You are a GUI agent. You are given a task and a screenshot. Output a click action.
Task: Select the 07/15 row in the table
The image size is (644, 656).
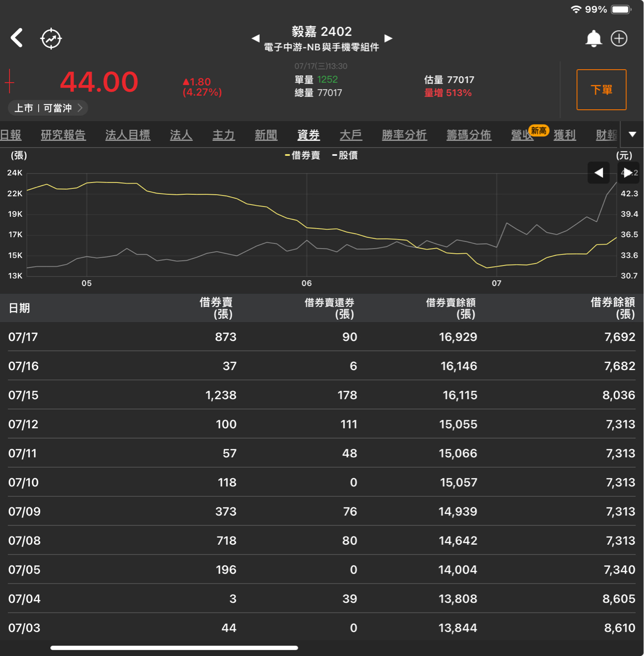pos(322,395)
